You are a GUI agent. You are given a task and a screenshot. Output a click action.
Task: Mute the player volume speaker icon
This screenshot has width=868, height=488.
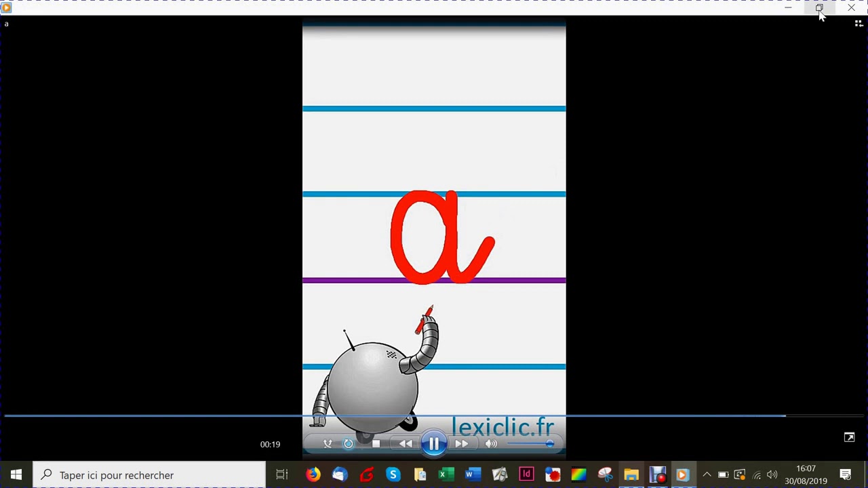point(491,444)
